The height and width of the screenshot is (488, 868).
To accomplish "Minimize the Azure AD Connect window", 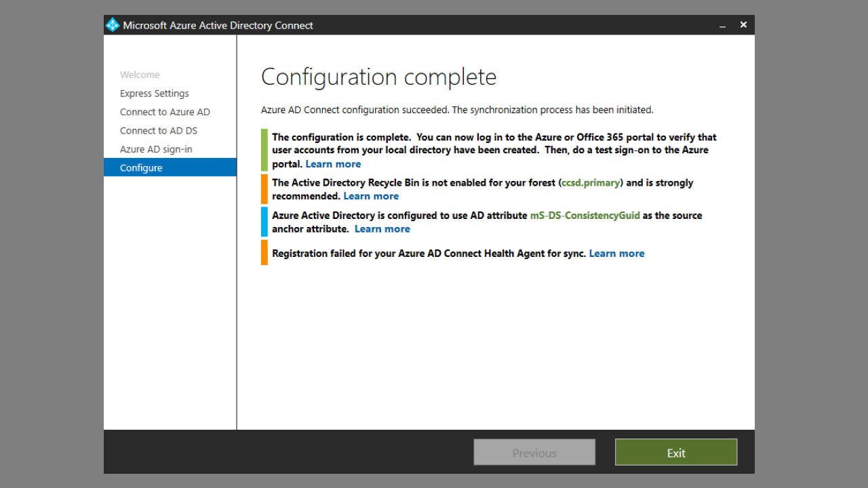I will 723,25.
